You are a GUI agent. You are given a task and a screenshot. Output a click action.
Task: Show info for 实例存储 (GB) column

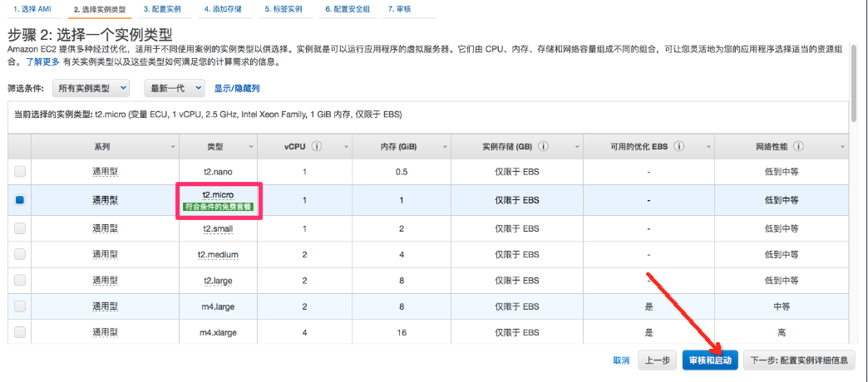543,146
